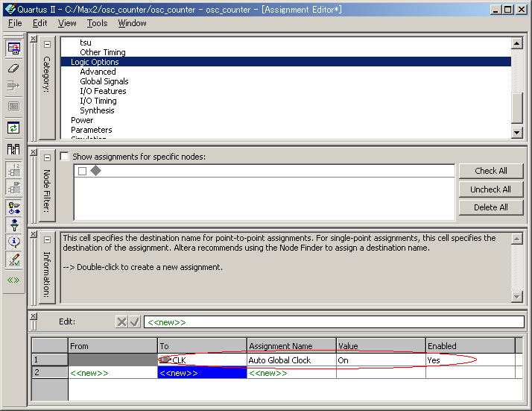Collapse the Node Filter panel minus button
The width and height of the screenshot is (532, 411).
tap(47, 157)
